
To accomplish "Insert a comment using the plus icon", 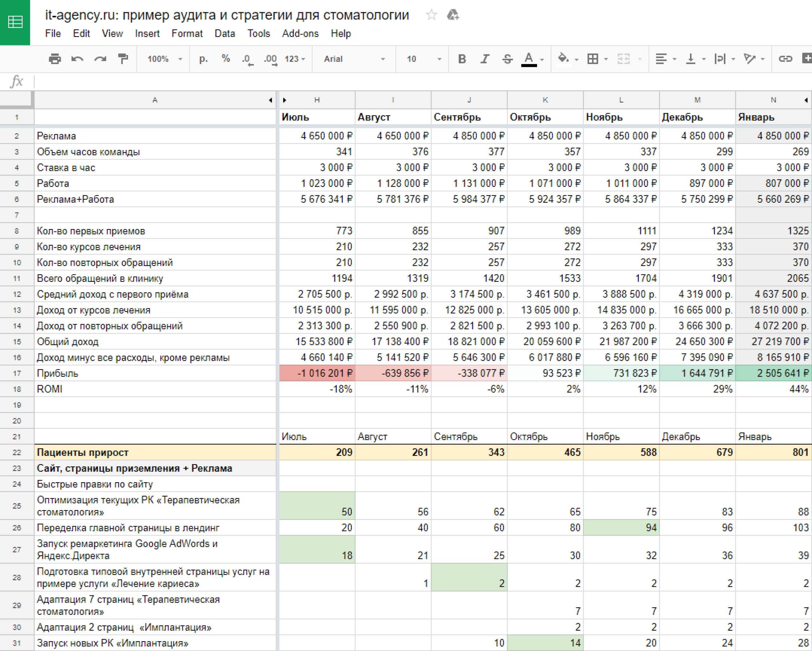I will (807, 59).
